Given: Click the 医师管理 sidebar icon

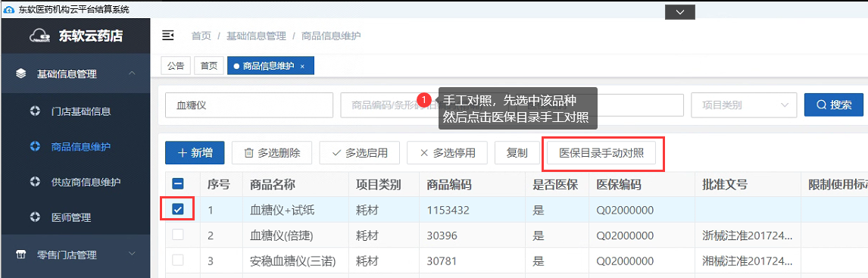Looking at the screenshot, I should point(35,217).
